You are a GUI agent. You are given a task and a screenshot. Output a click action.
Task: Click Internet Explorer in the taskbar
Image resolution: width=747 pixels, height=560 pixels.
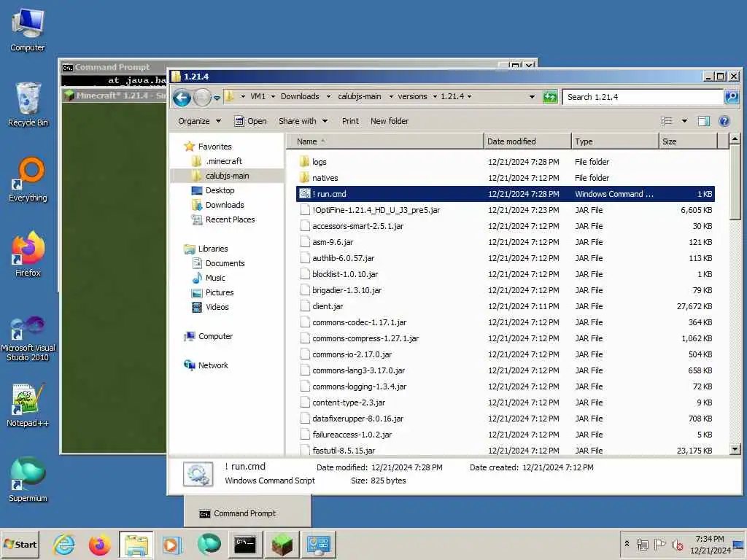(64, 544)
